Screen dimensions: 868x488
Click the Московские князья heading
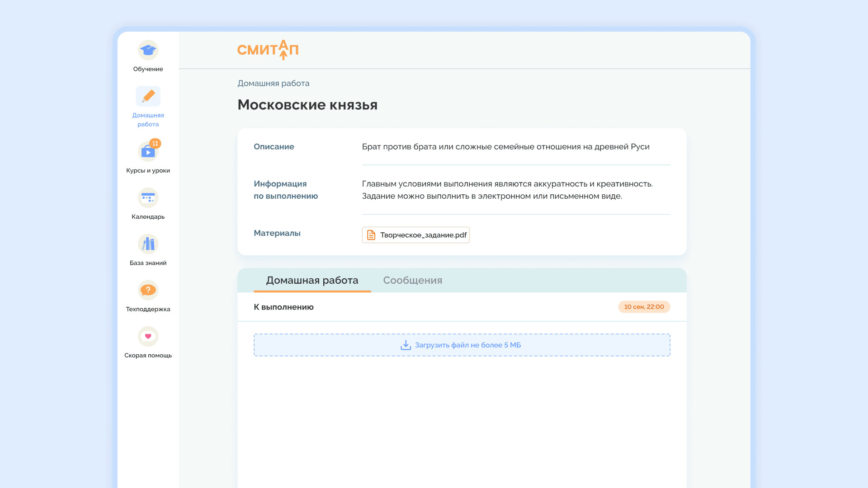click(307, 105)
